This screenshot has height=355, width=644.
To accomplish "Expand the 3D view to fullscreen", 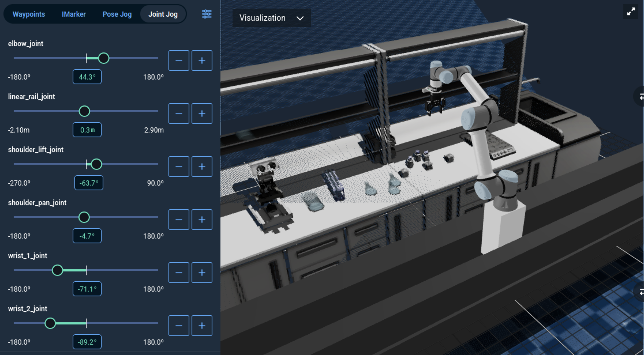I will coord(631,12).
